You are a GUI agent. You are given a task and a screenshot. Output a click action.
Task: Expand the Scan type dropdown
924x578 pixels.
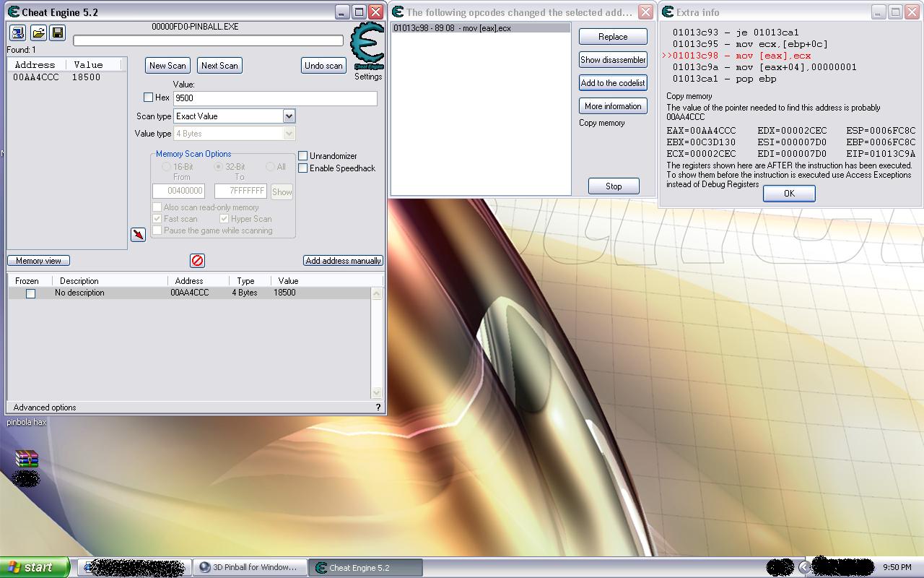click(x=289, y=116)
